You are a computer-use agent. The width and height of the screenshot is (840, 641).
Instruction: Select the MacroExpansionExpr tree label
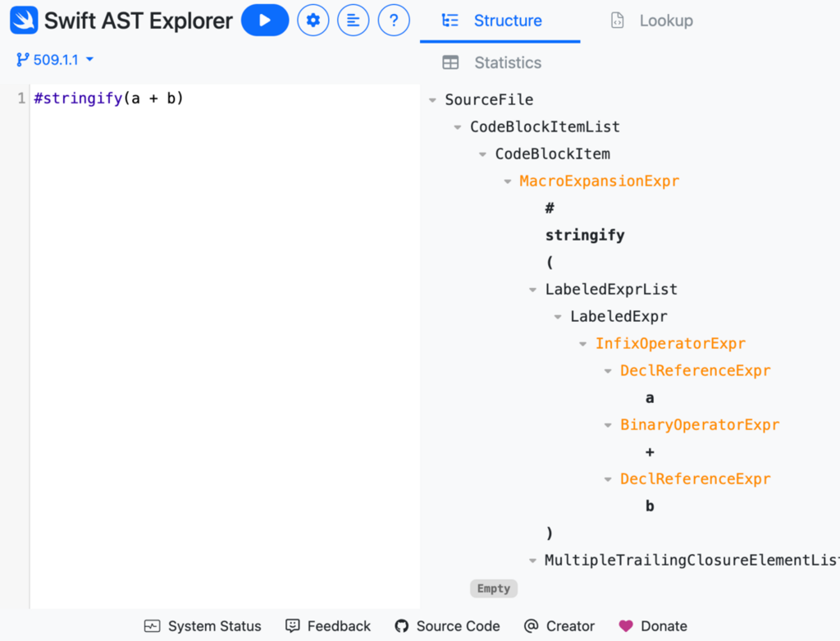(600, 181)
